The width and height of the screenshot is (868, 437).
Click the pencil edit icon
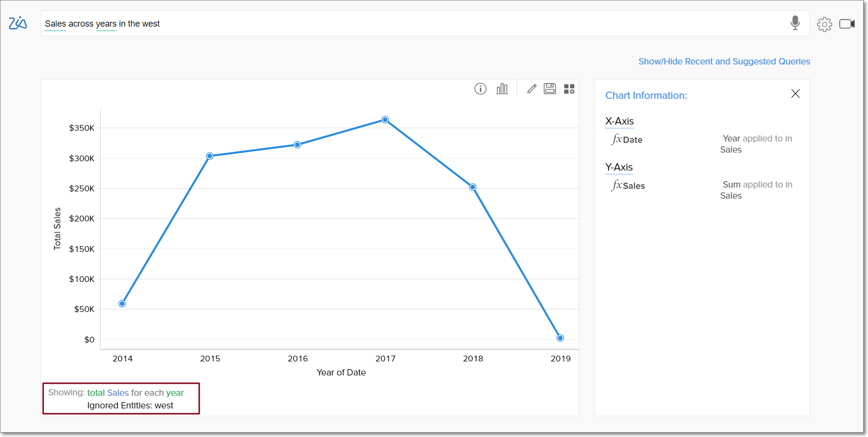click(532, 89)
